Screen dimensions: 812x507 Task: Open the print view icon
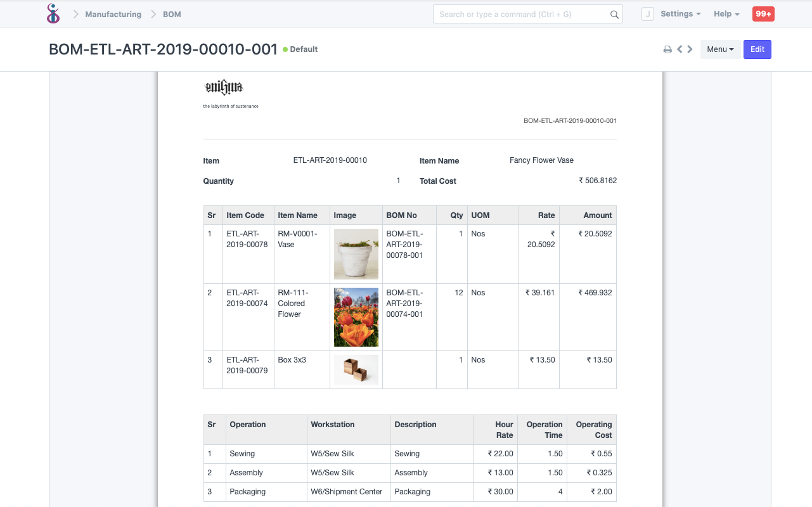point(667,49)
